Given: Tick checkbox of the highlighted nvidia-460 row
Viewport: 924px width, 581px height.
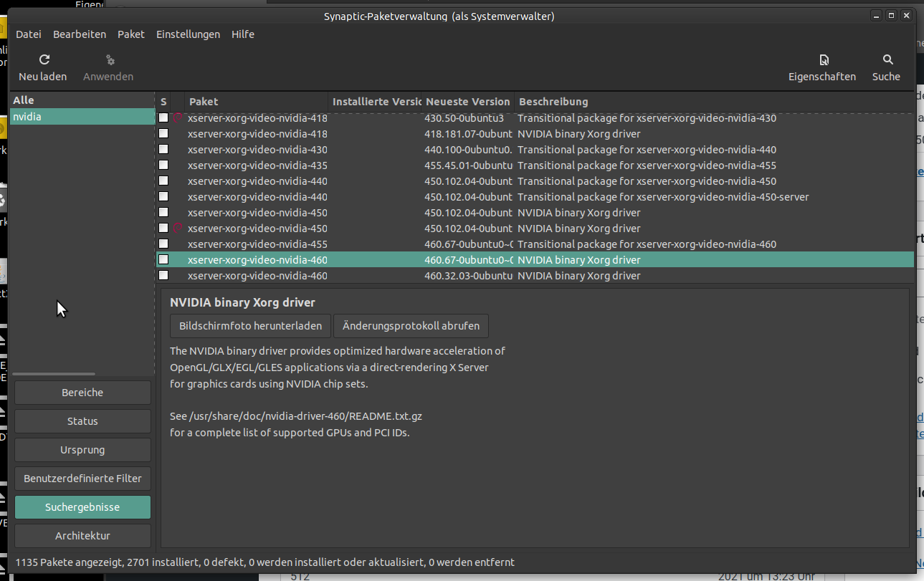Looking at the screenshot, I should point(163,260).
